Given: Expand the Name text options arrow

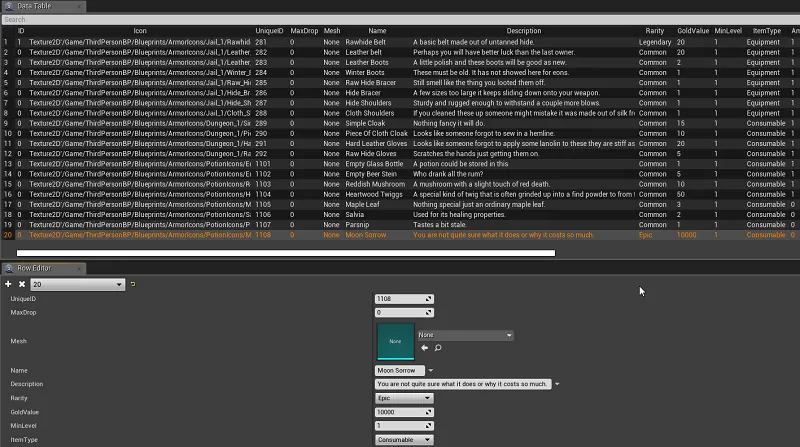Looking at the screenshot, I should pyautogui.click(x=431, y=370).
